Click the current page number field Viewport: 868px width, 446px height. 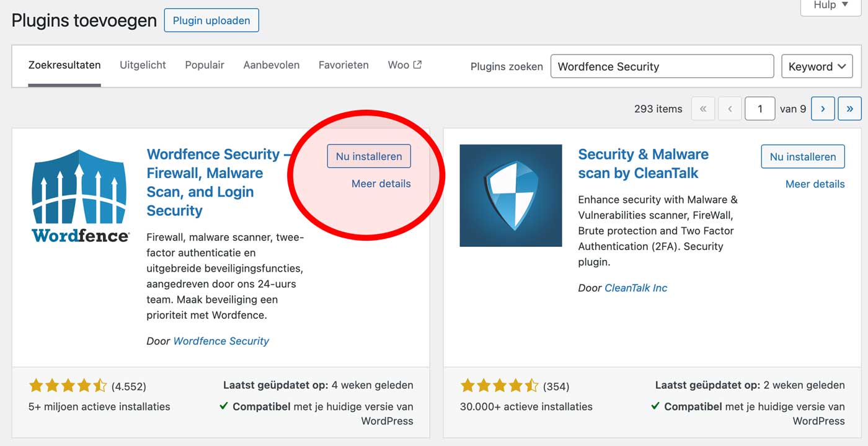click(760, 109)
